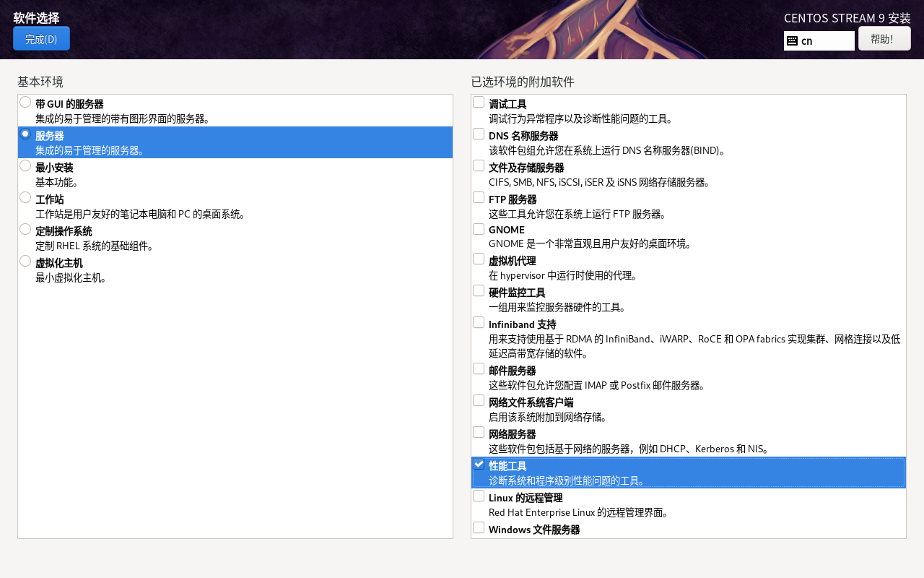Tick the Windows 文件服务器 checkbox

479,527
